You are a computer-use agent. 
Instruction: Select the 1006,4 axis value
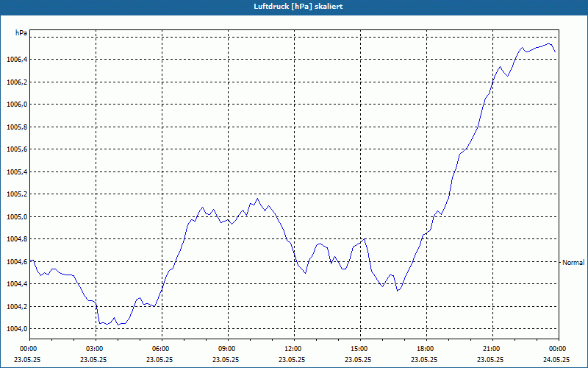coord(17,60)
